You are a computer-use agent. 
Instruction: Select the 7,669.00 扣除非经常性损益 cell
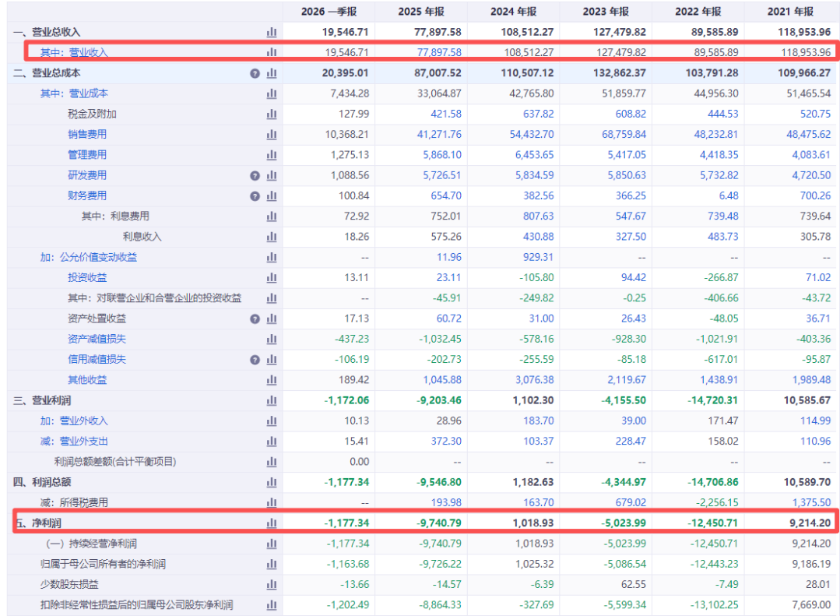812,605
